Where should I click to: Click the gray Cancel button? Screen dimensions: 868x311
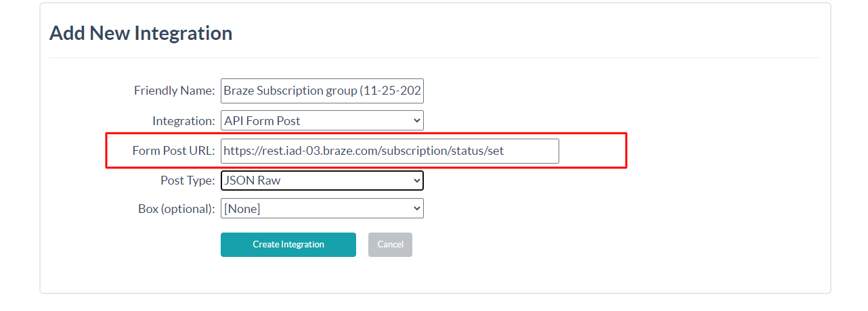click(x=390, y=245)
